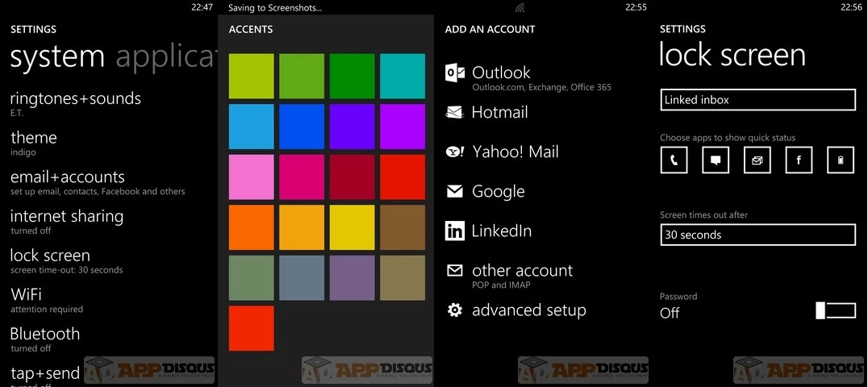The image size is (868, 387).
Task: Tap the messaging quick status icon
Action: click(x=716, y=160)
